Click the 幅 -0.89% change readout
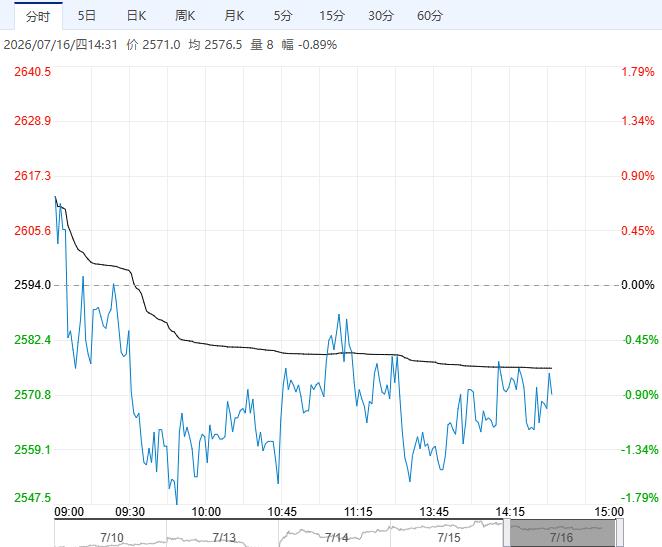Screen dimensions: 662x547 point(309,45)
